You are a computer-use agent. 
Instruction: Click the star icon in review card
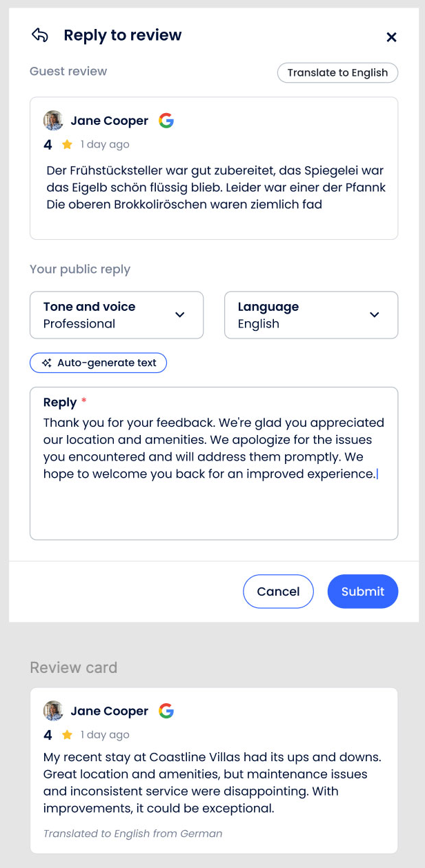click(x=67, y=735)
